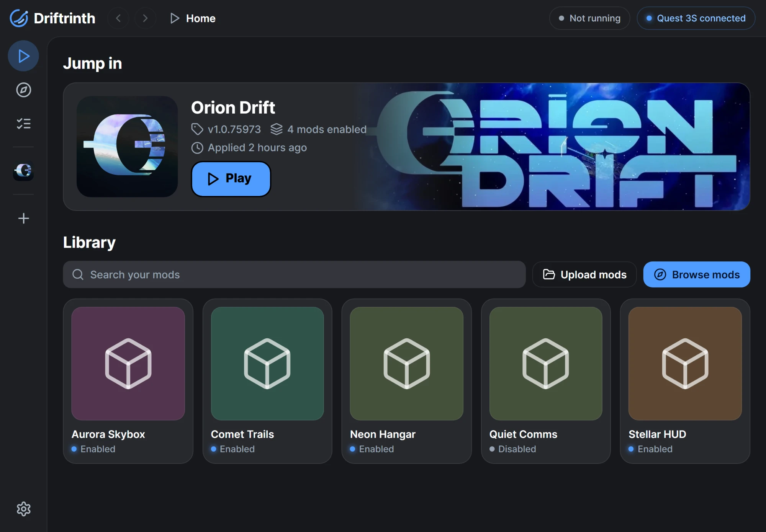Go back with the left arrow
This screenshot has width=766, height=532.
[118, 18]
